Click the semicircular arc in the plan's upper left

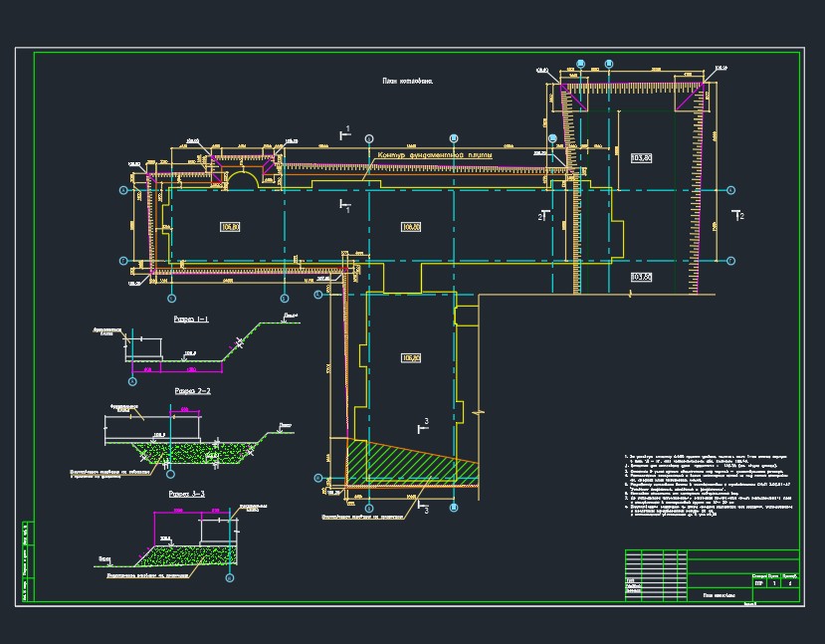[x=243, y=178]
